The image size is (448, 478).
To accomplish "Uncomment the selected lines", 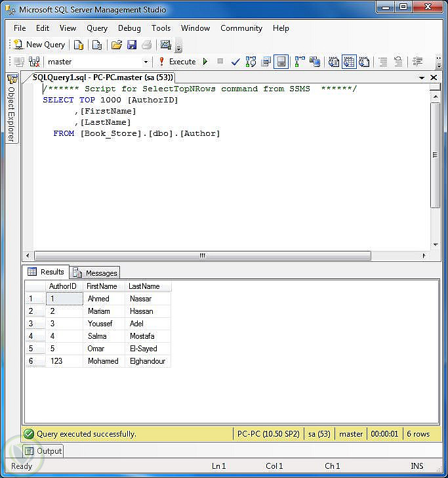I will pyautogui.click(x=398, y=62).
